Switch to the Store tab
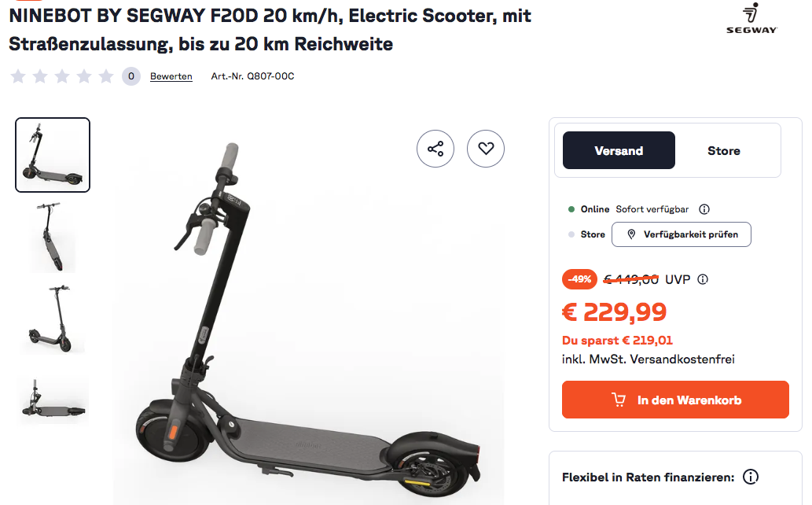812x505 pixels. tap(724, 150)
